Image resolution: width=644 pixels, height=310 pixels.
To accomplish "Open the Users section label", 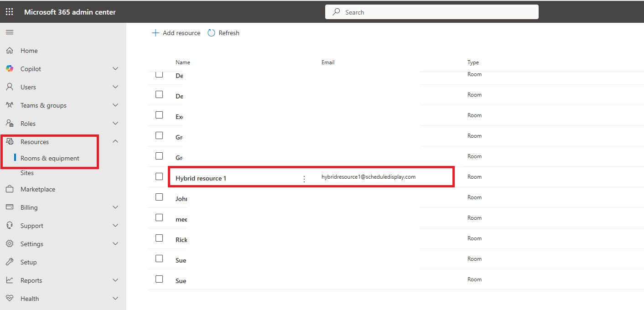I will 28,87.
